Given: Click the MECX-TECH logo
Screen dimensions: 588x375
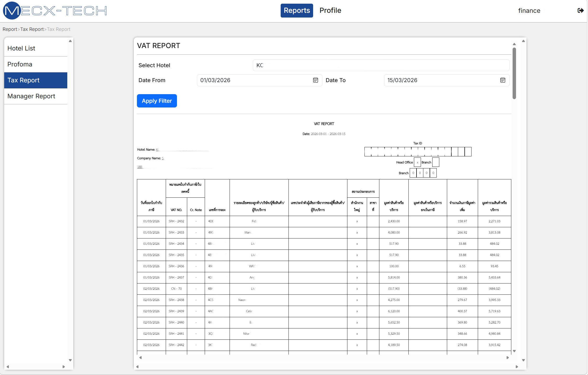Looking at the screenshot, I should coord(55,10).
